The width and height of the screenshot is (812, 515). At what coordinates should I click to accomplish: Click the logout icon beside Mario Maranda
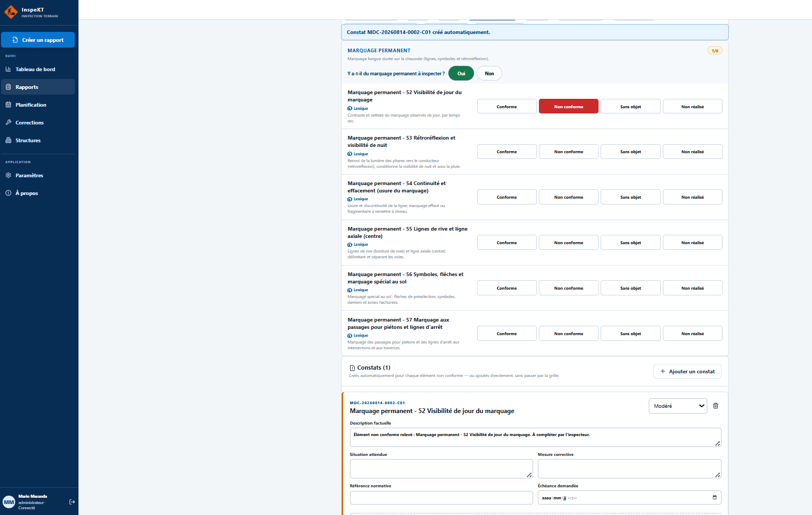pyautogui.click(x=72, y=502)
